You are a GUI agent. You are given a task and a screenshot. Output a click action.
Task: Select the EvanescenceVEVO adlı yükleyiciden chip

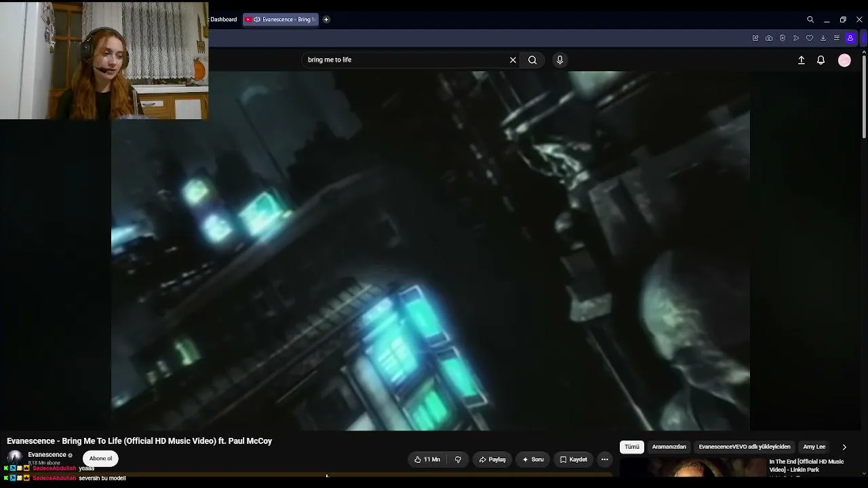(745, 447)
